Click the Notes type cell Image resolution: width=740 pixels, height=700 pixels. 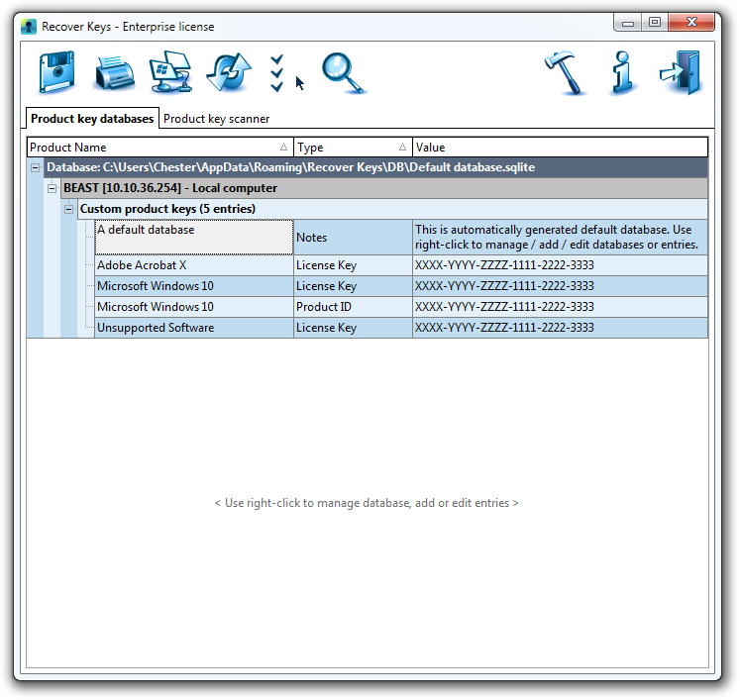[353, 238]
